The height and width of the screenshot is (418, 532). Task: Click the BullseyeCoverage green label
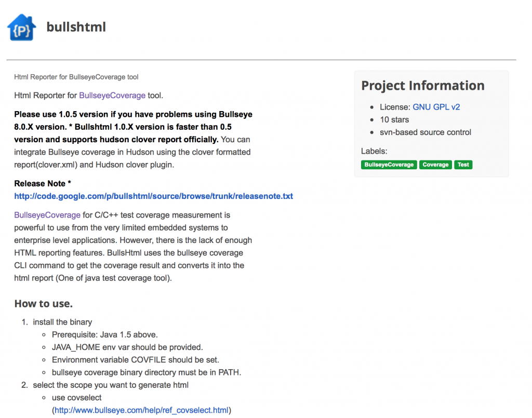tap(389, 165)
